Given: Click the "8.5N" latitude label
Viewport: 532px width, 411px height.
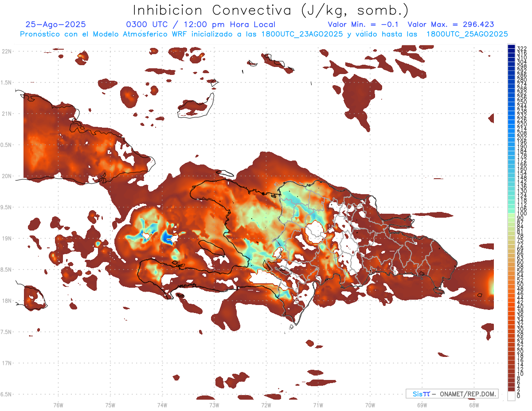Looking at the screenshot, I should 6,270.
